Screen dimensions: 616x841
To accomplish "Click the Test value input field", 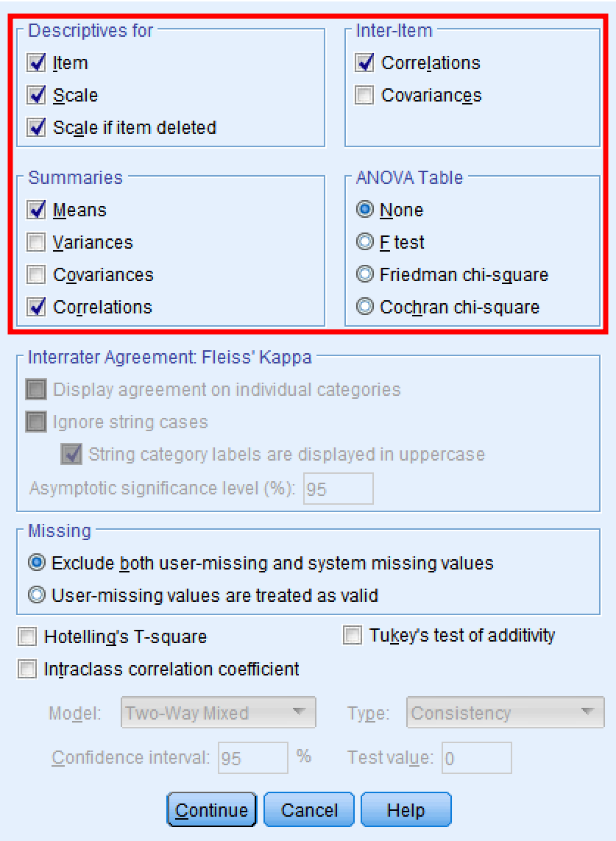I will coord(476,758).
